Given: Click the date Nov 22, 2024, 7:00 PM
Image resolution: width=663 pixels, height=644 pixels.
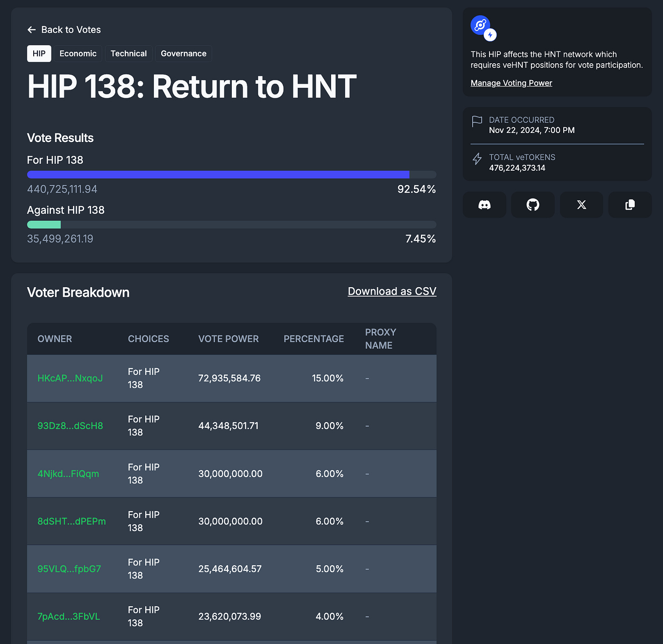Looking at the screenshot, I should pos(532,130).
